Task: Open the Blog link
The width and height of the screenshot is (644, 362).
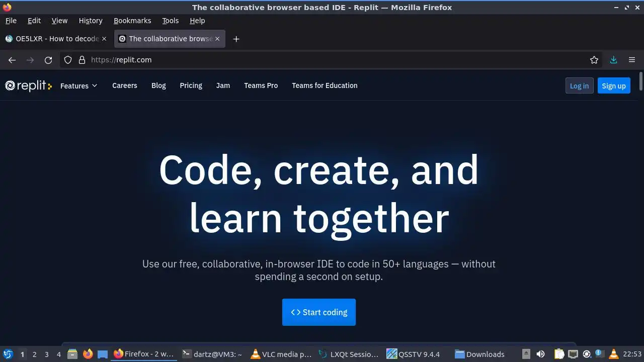Action: [x=158, y=85]
